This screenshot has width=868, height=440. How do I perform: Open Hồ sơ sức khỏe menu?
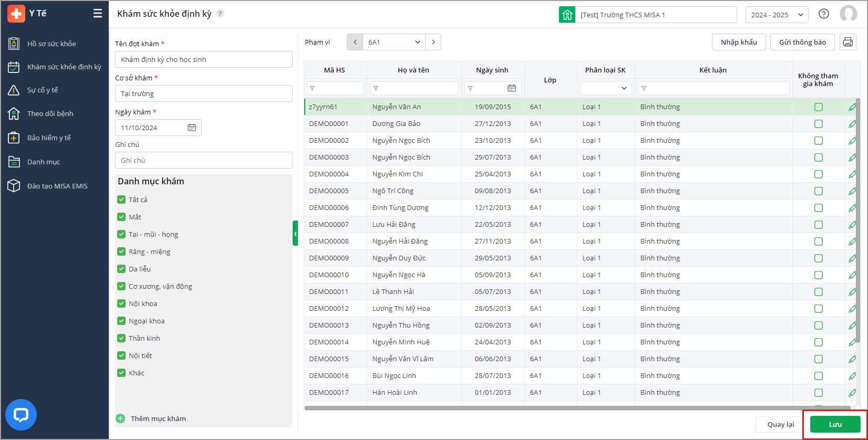point(51,44)
